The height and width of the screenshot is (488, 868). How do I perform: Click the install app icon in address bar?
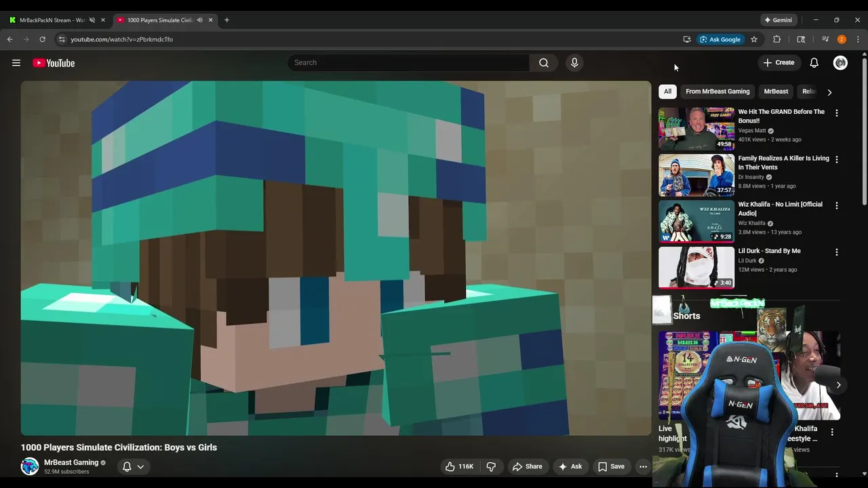[687, 39]
